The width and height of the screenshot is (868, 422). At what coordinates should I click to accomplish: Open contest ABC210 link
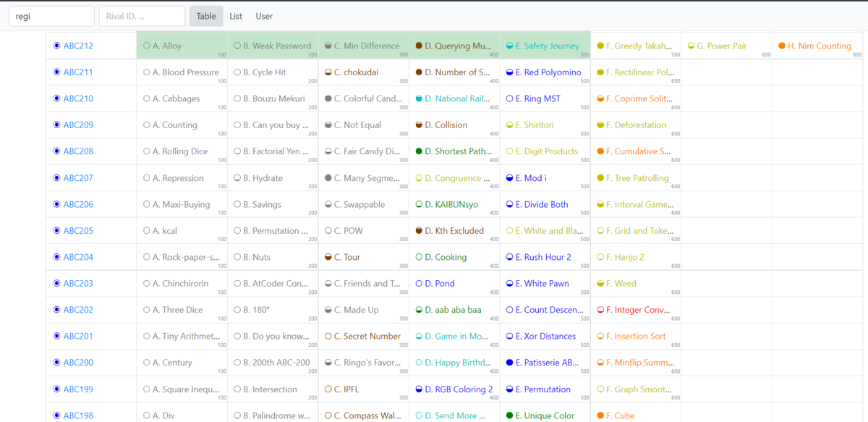tap(78, 98)
